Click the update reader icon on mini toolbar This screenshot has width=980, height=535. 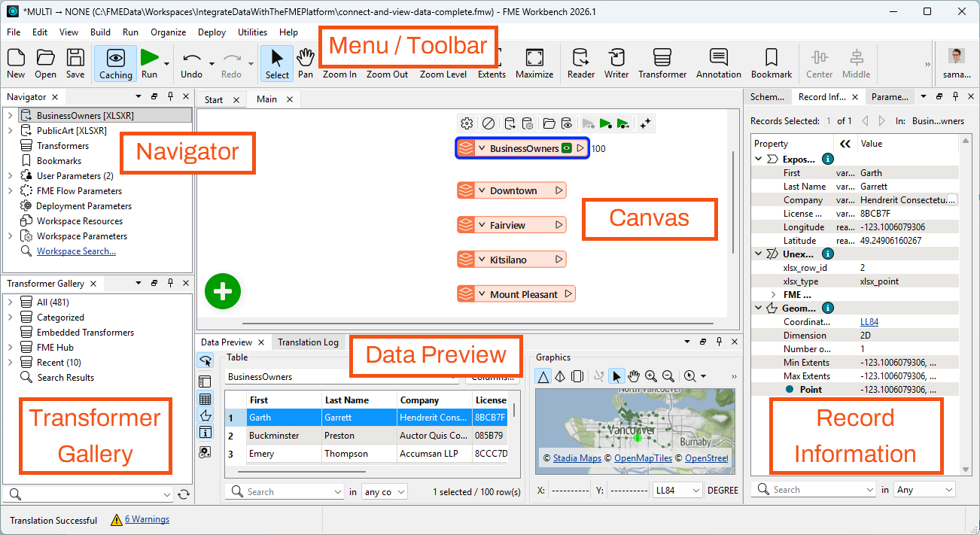pyautogui.click(x=510, y=123)
